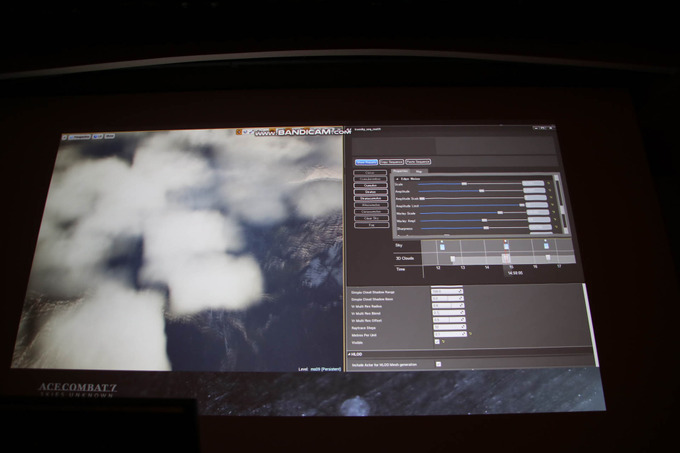This screenshot has width=680, height=453.
Task: Click the Amplitude Limit slider handle
Action: click(x=522, y=205)
